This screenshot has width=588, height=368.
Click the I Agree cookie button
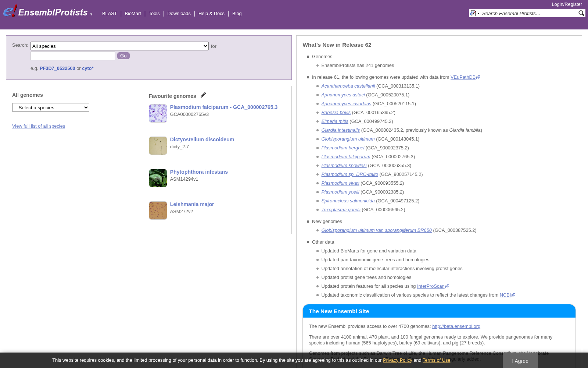pos(520,361)
